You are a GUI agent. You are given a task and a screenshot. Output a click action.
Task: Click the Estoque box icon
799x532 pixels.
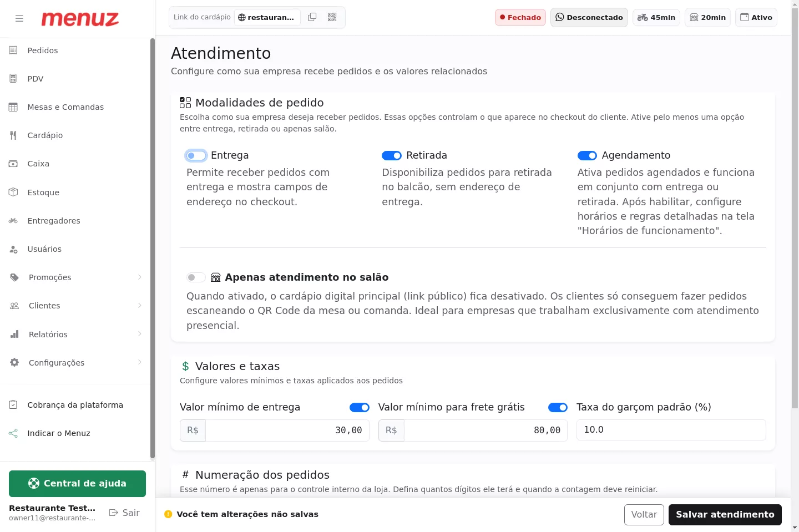pos(13,192)
